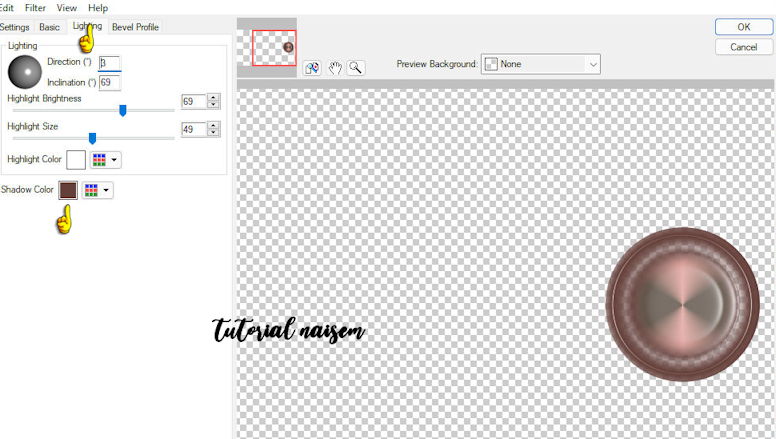776x439 pixels.
Task: Click the lighting direction sphere
Action: point(25,72)
